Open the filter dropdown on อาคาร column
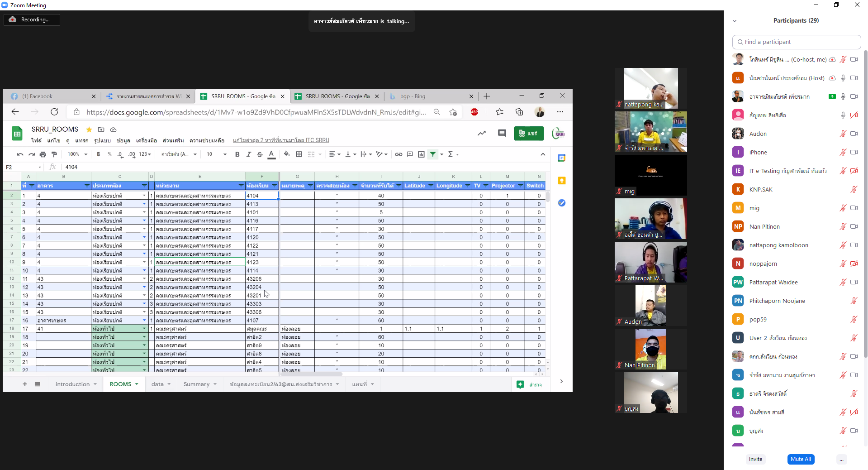This screenshot has width=868, height=470. tap(87, 186)
